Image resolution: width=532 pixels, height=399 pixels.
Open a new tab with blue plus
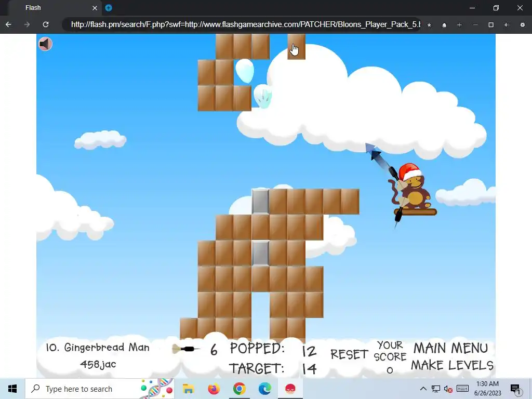pos(109,8)
